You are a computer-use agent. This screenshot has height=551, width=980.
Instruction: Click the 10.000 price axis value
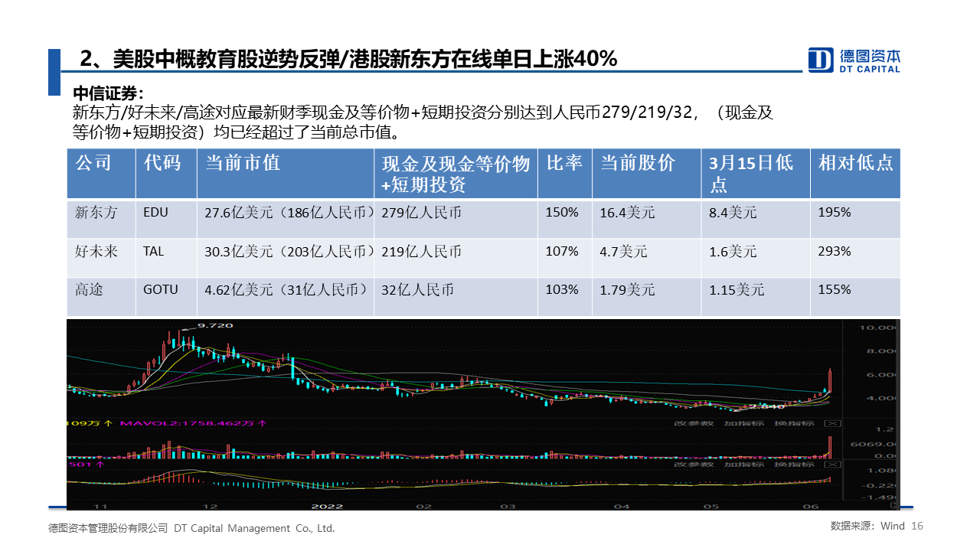879,328
